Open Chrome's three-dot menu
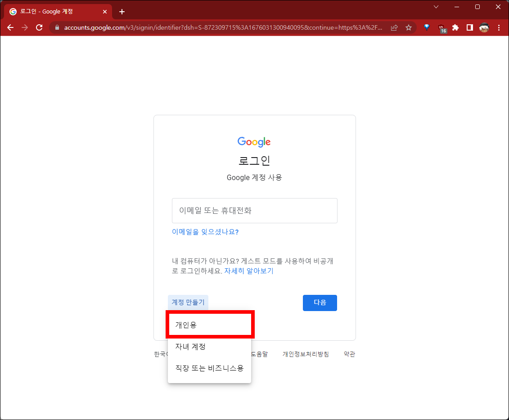Image resolution: width=509 pixels, height=420 pixels. coord(499,27)
